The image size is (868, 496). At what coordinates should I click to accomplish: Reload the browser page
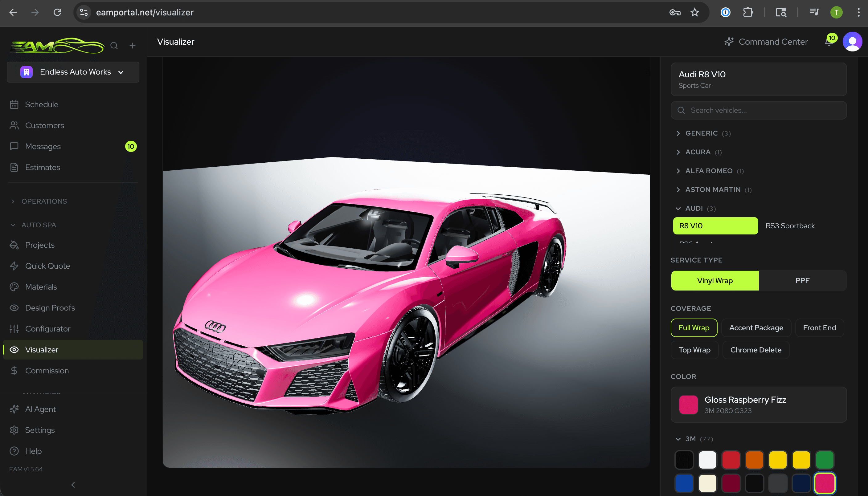coord(57,13)
